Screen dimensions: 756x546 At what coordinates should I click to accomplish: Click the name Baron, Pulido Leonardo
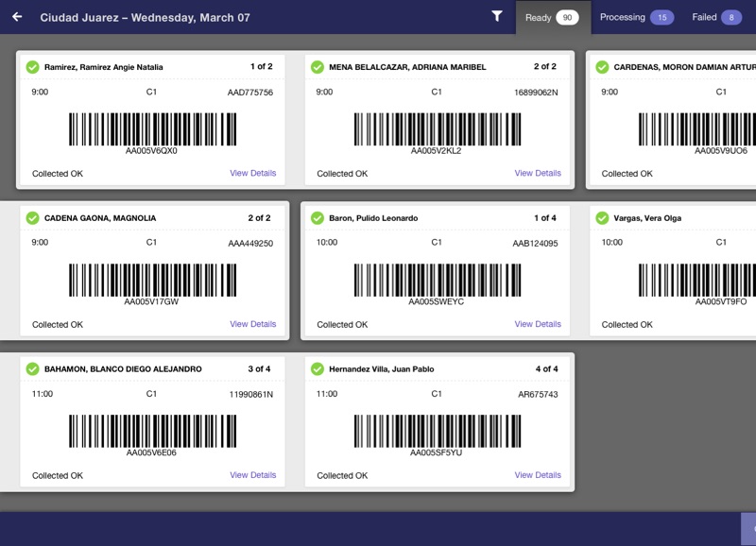click(373, 218)
